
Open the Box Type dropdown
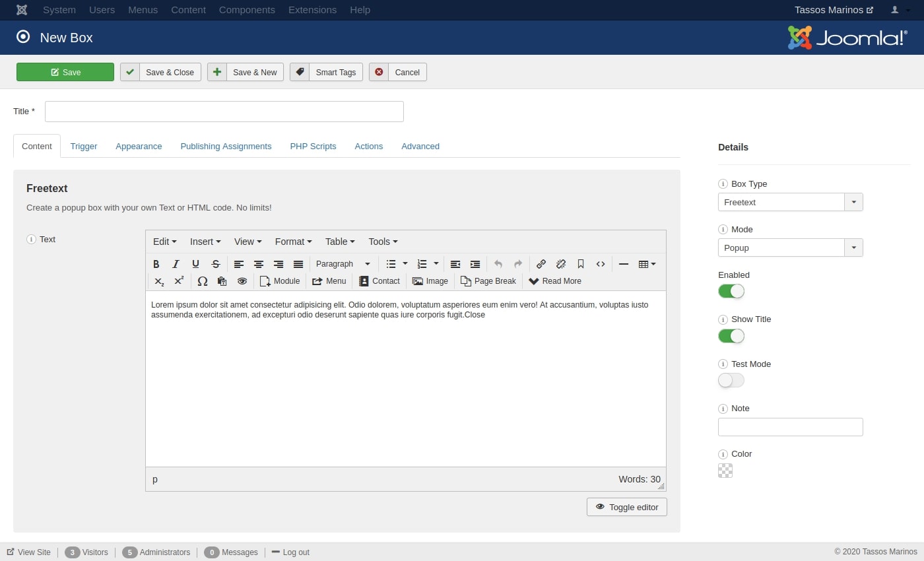(x=853, y=202)
